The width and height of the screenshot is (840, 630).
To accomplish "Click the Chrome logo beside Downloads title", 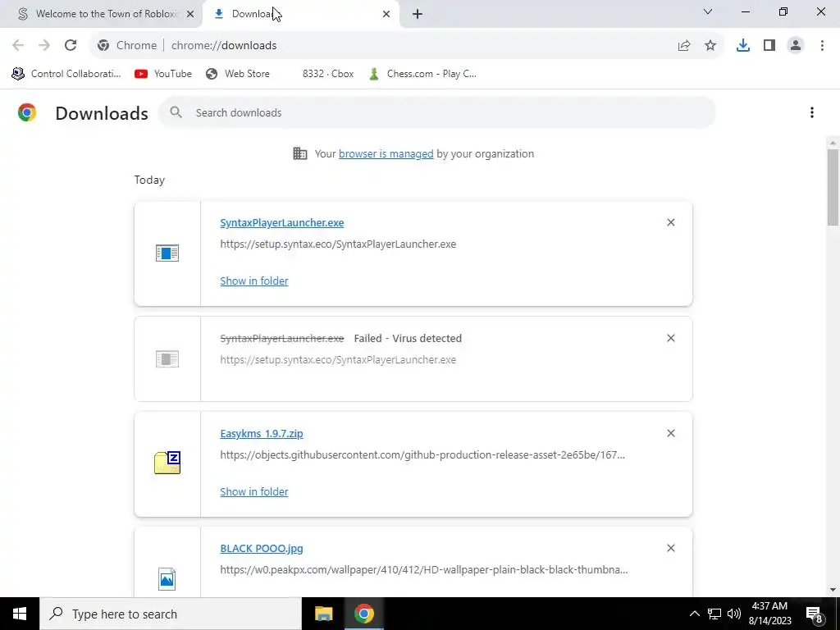I will (x=27, y=112).
